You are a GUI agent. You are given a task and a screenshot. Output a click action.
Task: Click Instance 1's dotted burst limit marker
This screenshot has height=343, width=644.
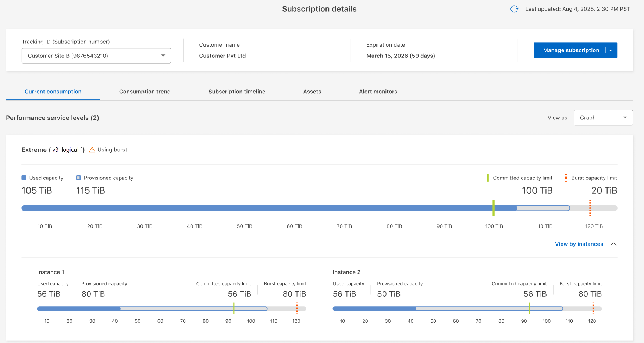297,308
